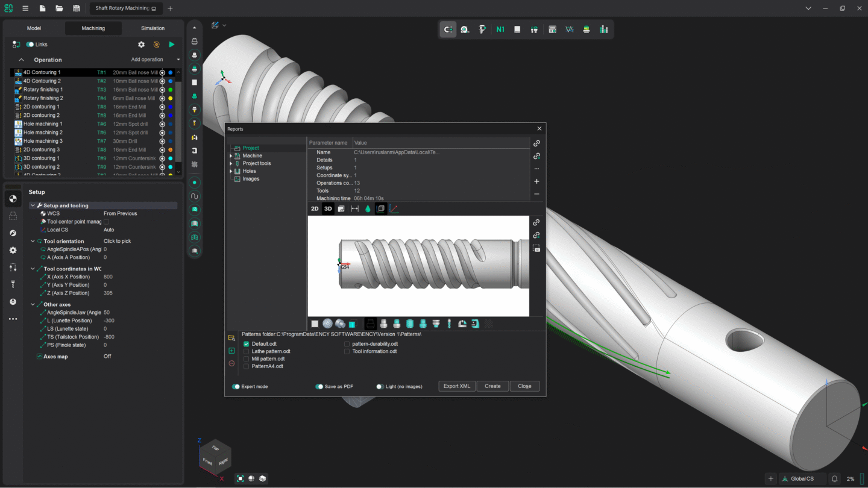Enable Light (no images) mode
This screenshot has height=488, width=868.
pyautogui.click(x=379, y=386)
